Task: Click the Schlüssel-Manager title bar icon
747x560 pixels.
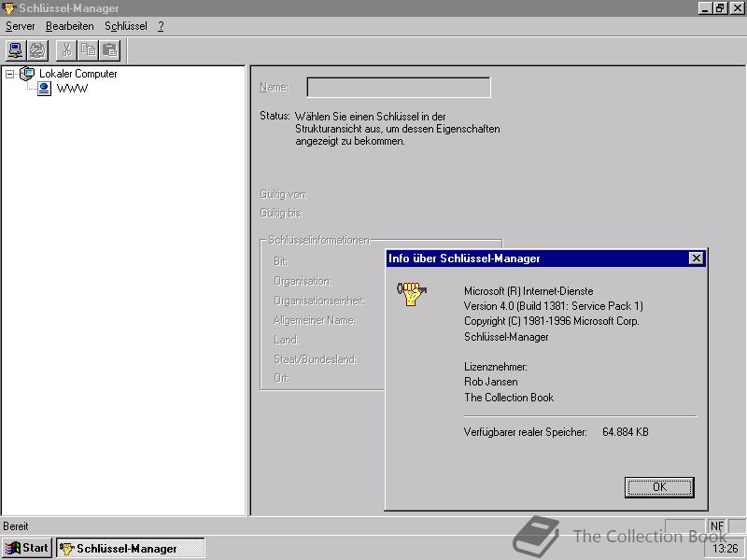Action: pyautogui.click(x=9, y=8)
